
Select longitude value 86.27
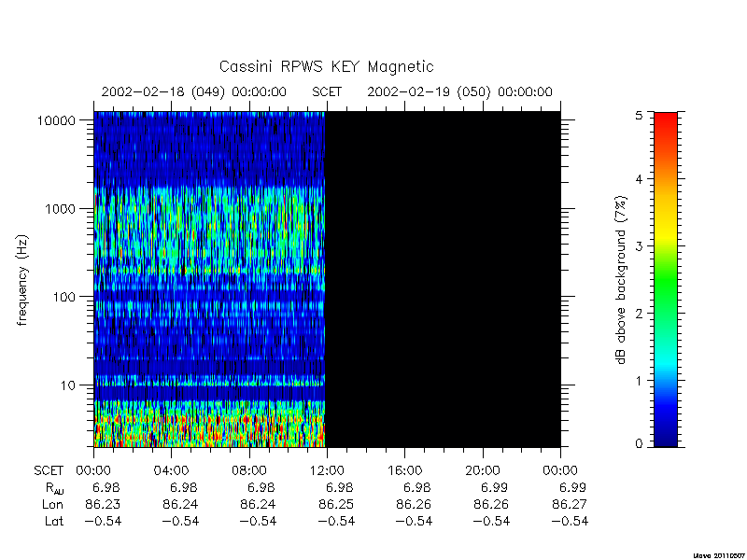point(570,504)
